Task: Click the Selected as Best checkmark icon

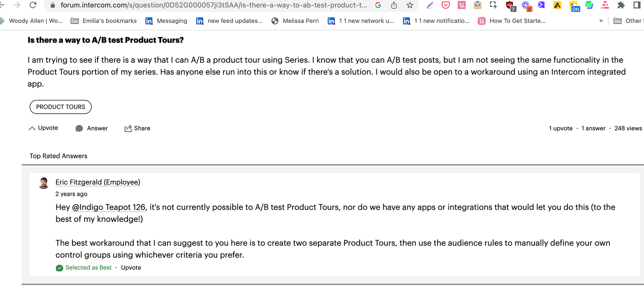Action: (x=60, y=268)
